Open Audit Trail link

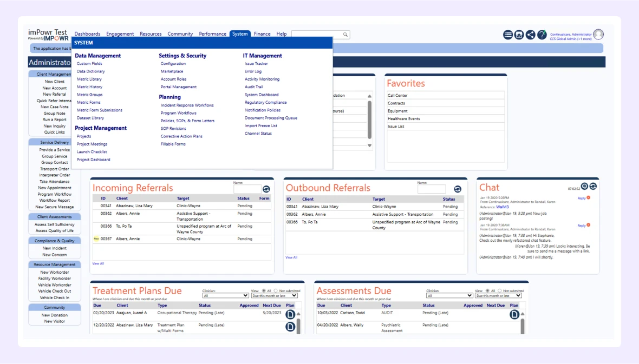pyautogui.click(x=254, y=87)
